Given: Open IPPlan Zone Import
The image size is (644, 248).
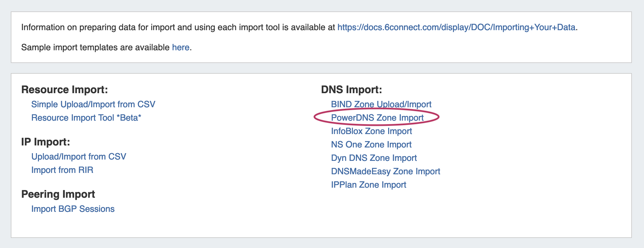Looking at the screenshot, I should point(368,185).
